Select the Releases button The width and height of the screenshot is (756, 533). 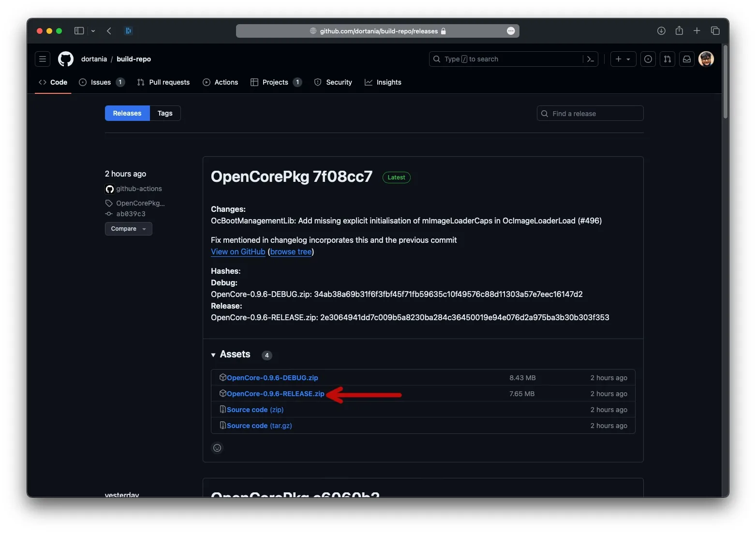click(127, 113)
